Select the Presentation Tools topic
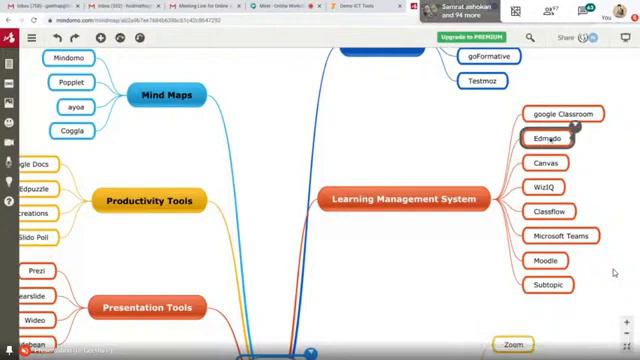Image resolution: width=640 pixels, height=360 pixels. click(147, 308)
